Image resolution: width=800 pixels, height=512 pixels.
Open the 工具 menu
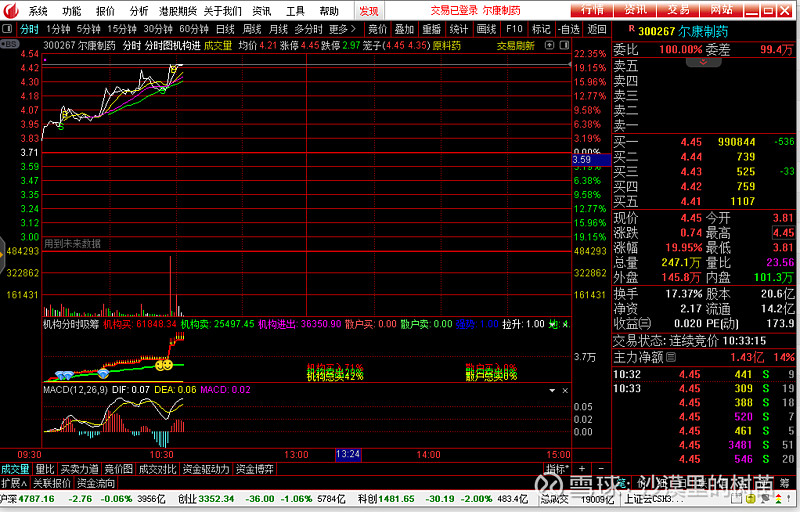(295, 11)
